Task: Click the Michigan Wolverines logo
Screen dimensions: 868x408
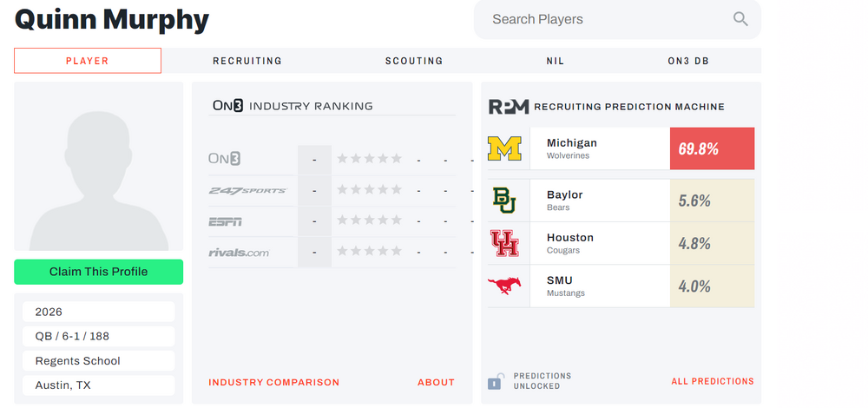Action: click(504, 148)
